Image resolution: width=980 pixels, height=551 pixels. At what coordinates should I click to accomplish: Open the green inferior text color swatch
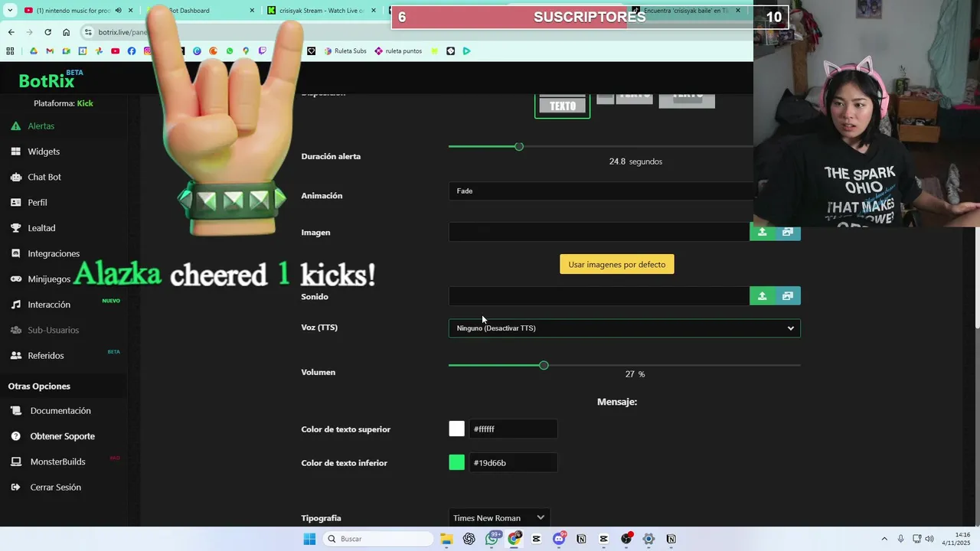tap(457, 463)
